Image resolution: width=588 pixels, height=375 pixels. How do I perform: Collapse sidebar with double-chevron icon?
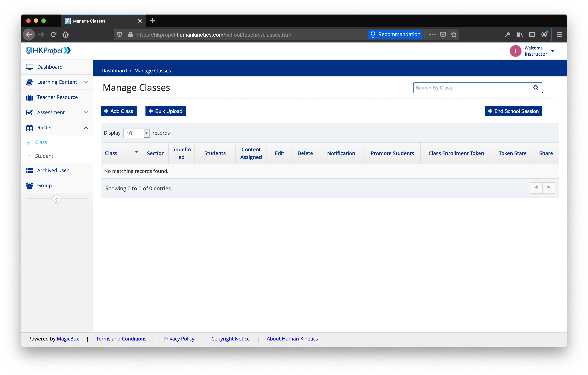tap(57, 199)
